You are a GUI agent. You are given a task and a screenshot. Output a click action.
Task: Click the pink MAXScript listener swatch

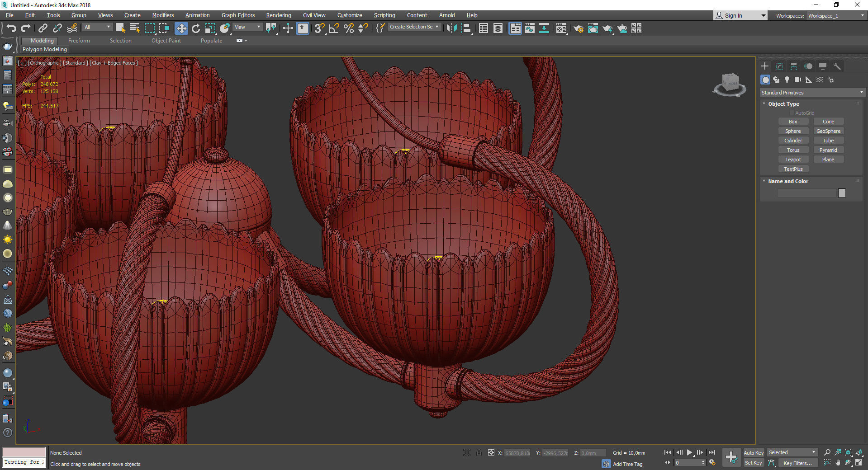(24, 452)
